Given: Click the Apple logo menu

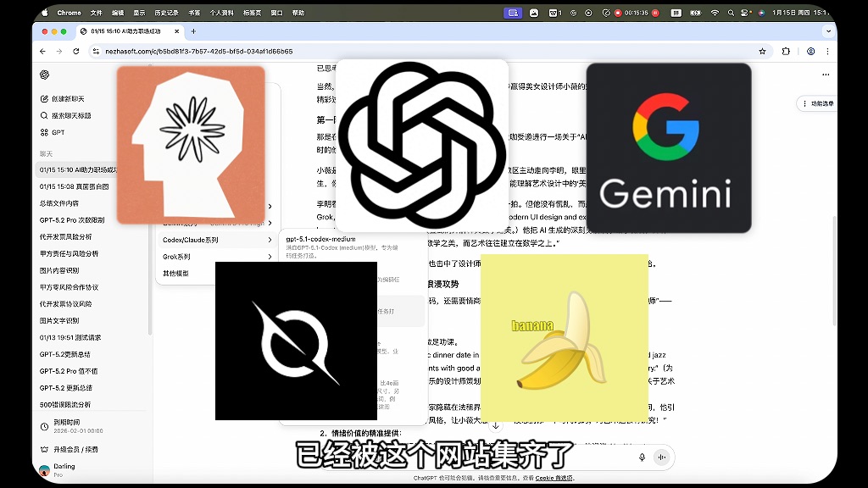Looking at the screenshot, I should (45, 13).
